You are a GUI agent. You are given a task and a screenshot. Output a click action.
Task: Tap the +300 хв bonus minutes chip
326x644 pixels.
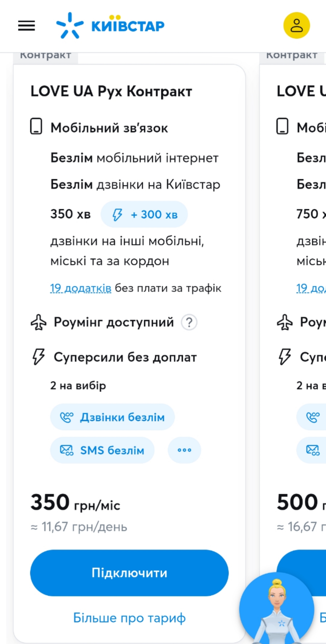(144, 214)
